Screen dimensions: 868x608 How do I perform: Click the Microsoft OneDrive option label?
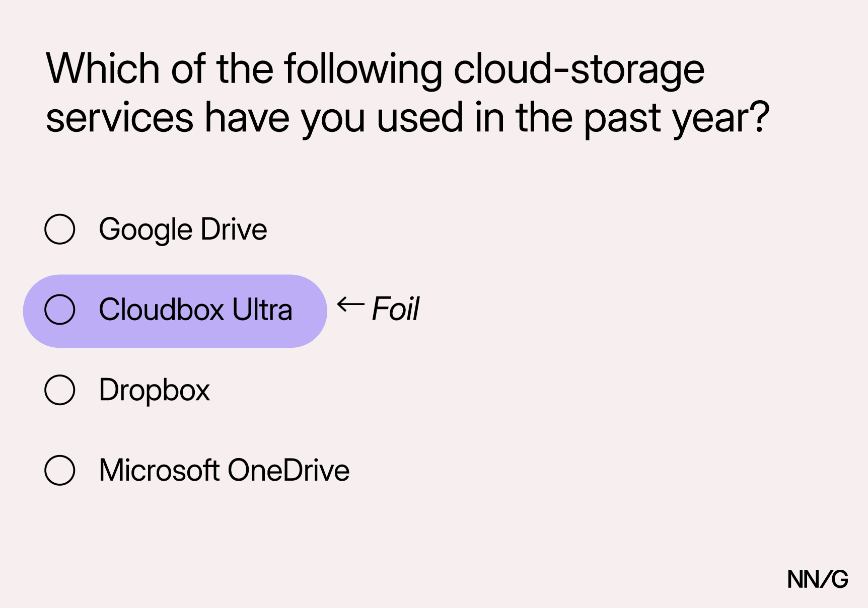(224, 470)
